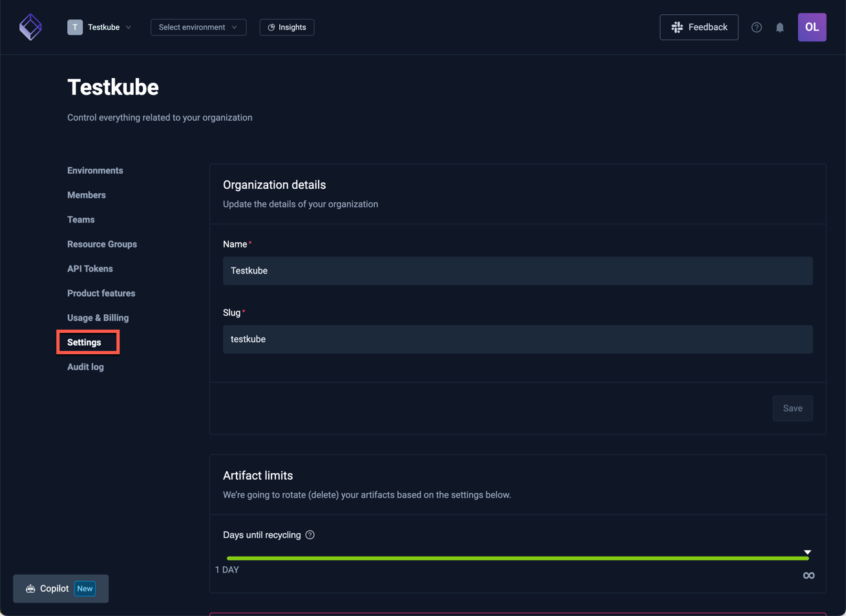Click the info icon beside Days until recycling

[310, 535]
